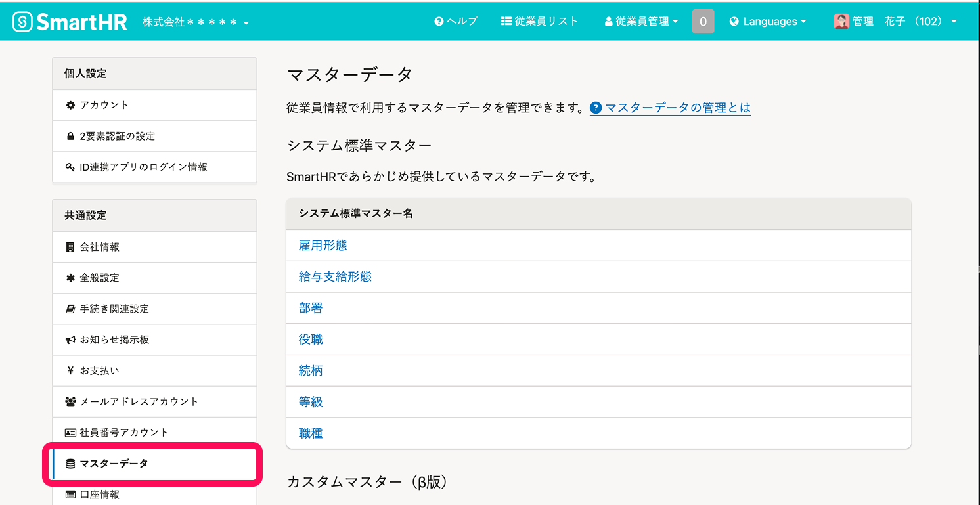Click the megaphone icon for お知らせ掲示板
This screenshot has width=980, height=505.
[70, 340]
